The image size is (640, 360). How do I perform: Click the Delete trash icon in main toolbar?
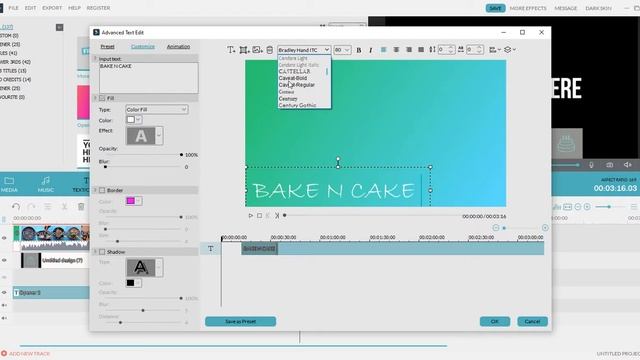pyautogui.click(x=81, y=207)
